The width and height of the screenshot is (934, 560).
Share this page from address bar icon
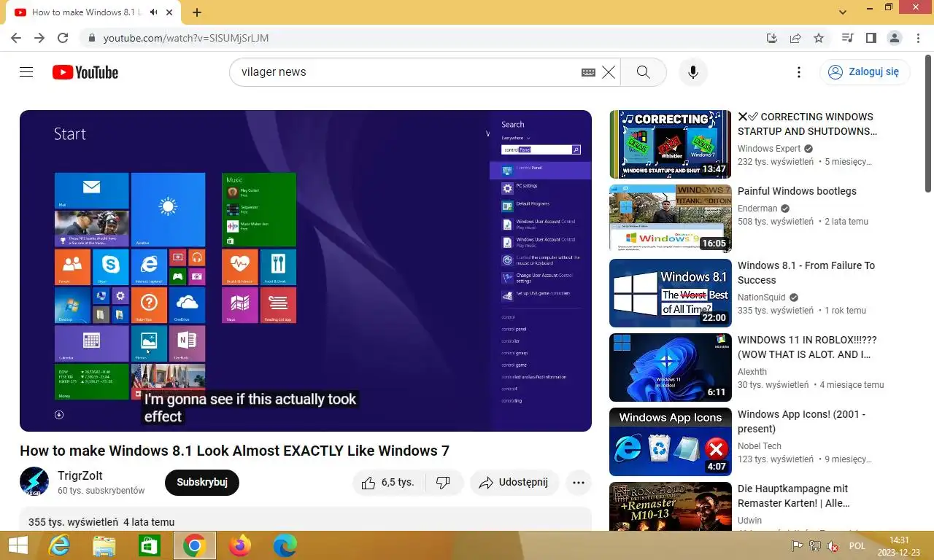[x=795, y=38]
